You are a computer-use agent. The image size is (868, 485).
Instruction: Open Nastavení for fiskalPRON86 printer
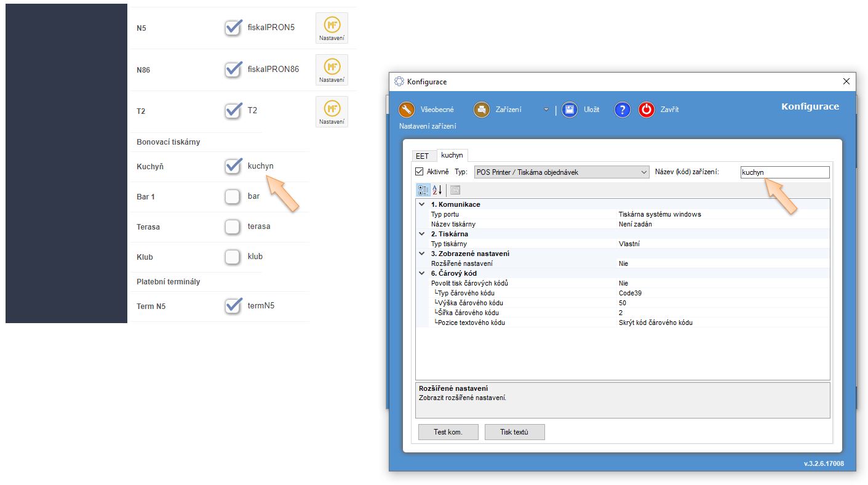point(332,70)
